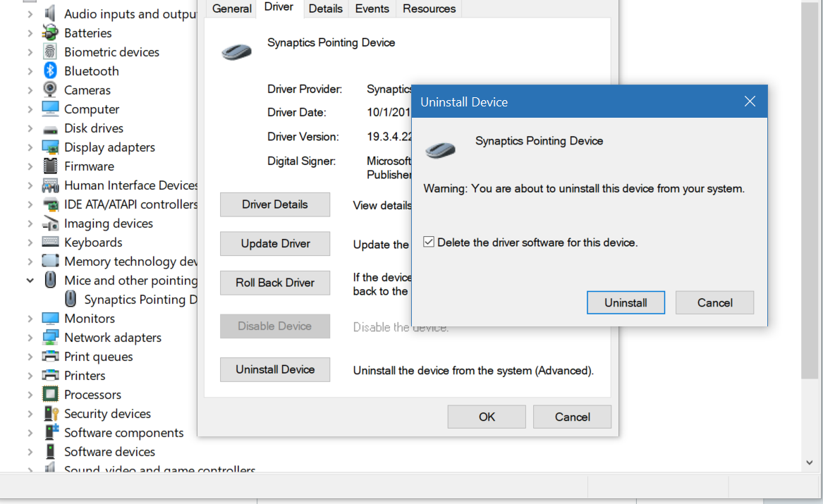
Task: Select the Security devices tree label
Action: pyautogui.click(x=108, y=413)
